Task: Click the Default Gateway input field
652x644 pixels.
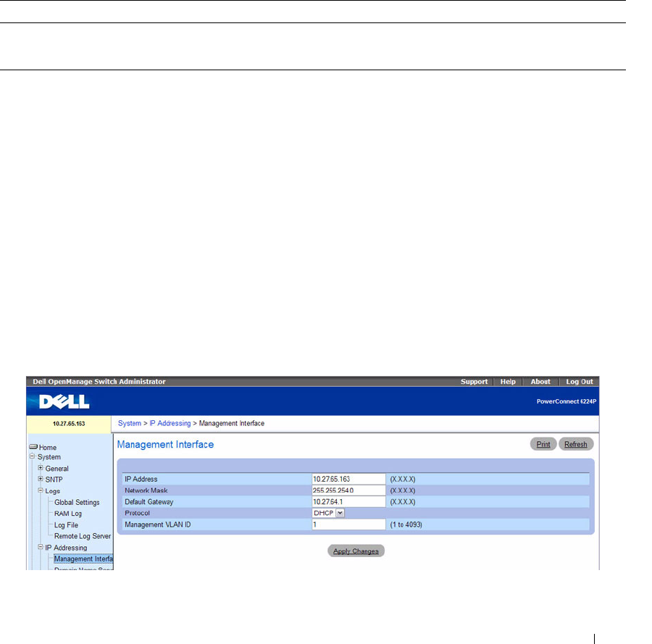Action: point(349,502)
